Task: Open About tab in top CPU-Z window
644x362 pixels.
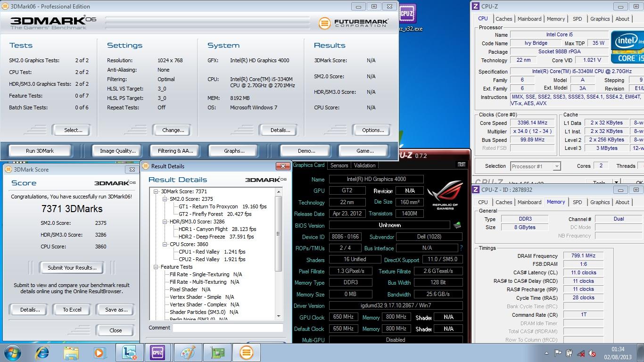Action: (x=622, y=19)
